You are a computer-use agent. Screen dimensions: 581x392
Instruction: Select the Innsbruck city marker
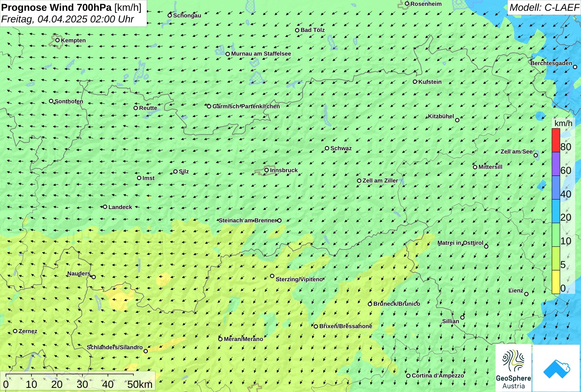tap(266, 170)
